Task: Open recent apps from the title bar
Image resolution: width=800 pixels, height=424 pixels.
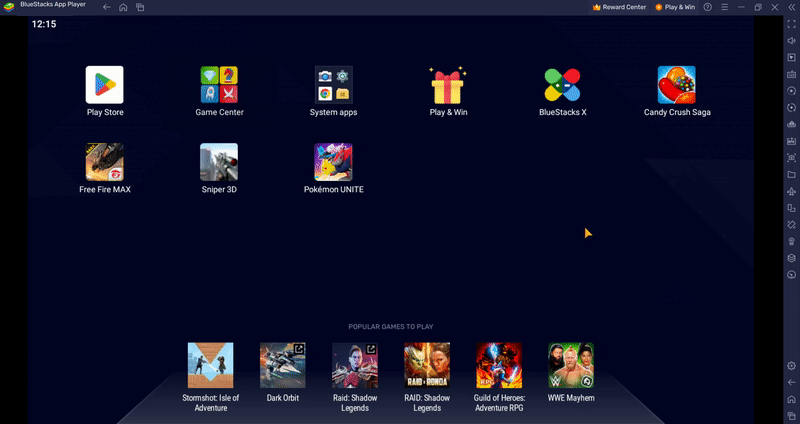Action: click(x=140, y=7)
